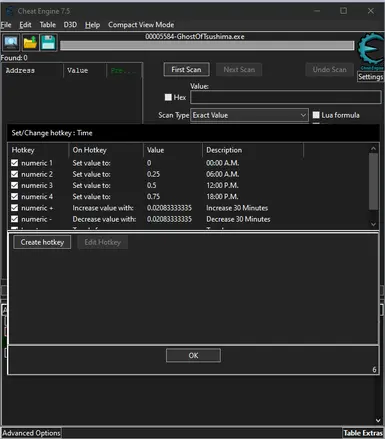Open Table Extras

tap(363, 433)
